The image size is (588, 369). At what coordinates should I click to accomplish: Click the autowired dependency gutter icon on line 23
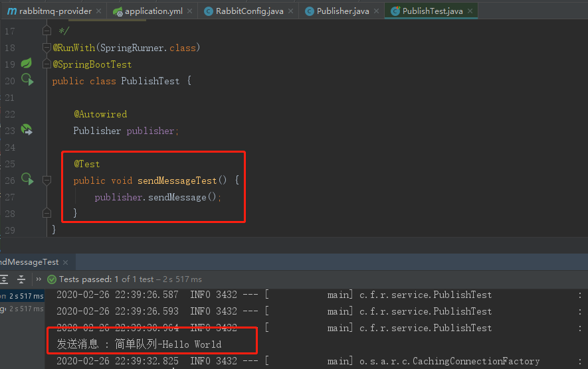click(27, 129)
